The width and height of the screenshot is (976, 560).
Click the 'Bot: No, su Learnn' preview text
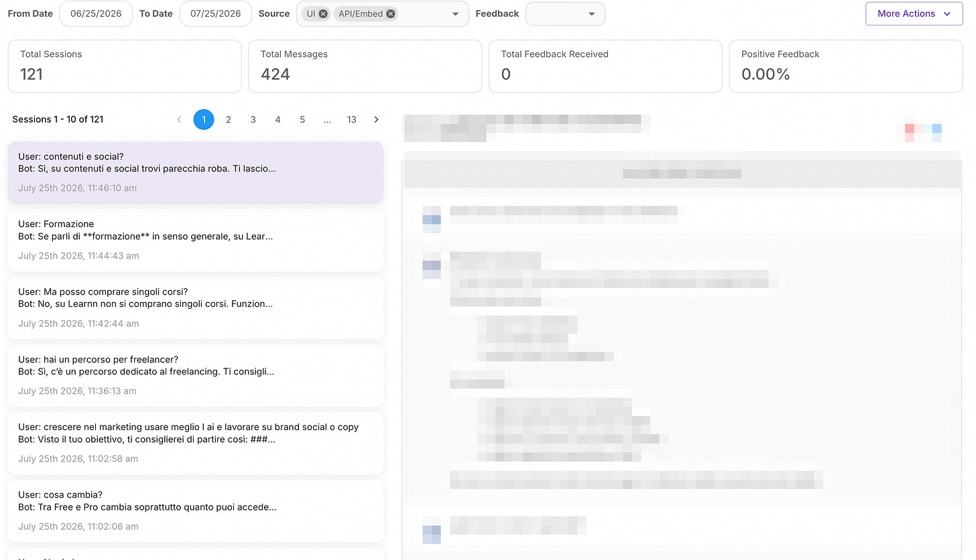click(x=145, y=303)
